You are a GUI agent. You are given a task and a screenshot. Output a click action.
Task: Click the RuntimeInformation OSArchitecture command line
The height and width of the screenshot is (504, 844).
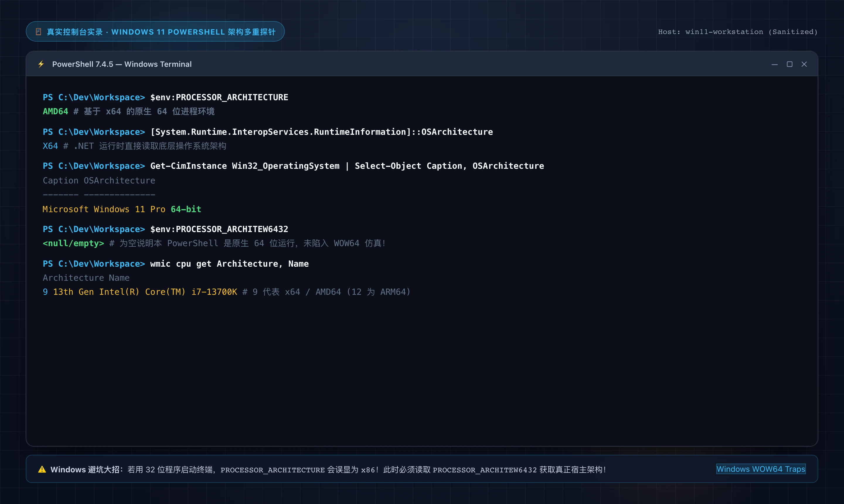coord(322,132)
